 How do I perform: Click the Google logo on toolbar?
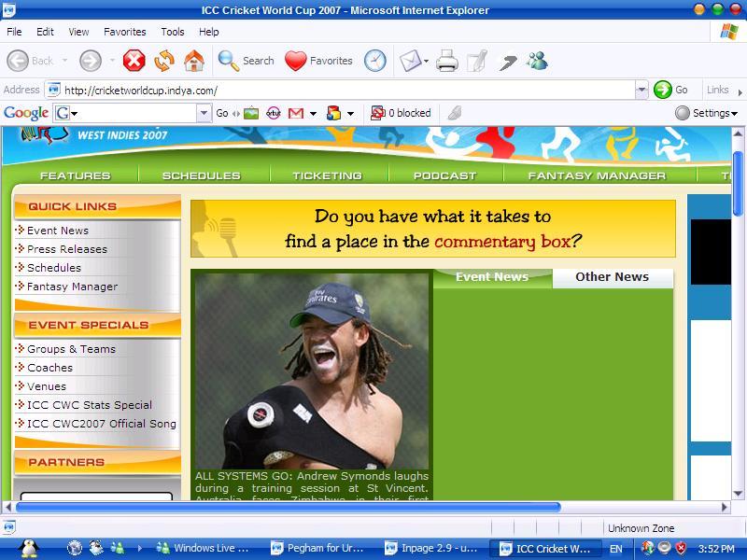[26, 113]
